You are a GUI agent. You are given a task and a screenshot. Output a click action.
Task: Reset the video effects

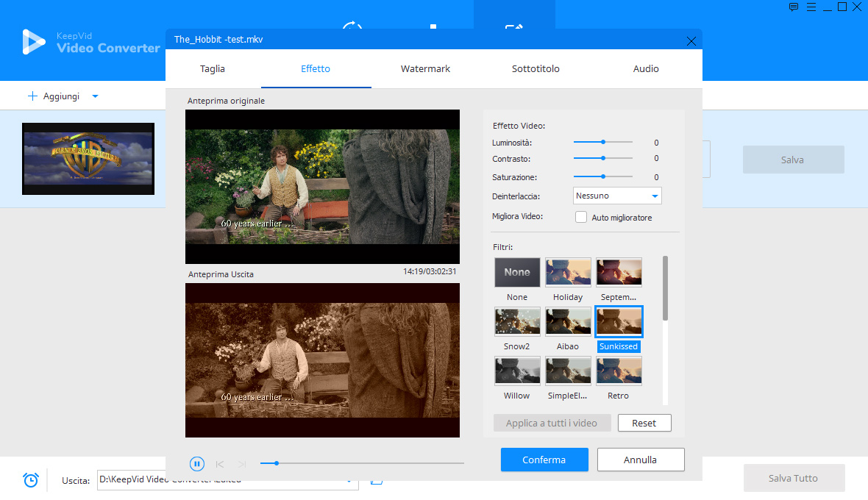[644, 423]
